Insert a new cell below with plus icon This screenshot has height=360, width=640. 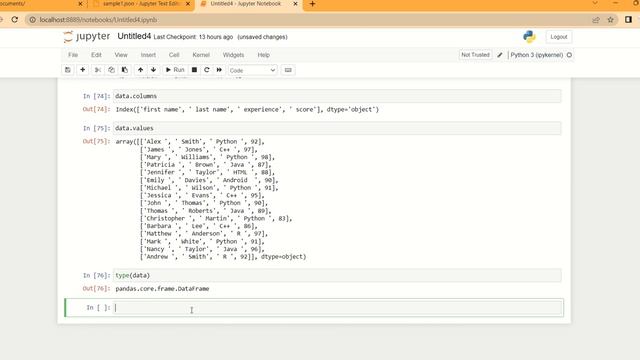(x=82, y=70)
